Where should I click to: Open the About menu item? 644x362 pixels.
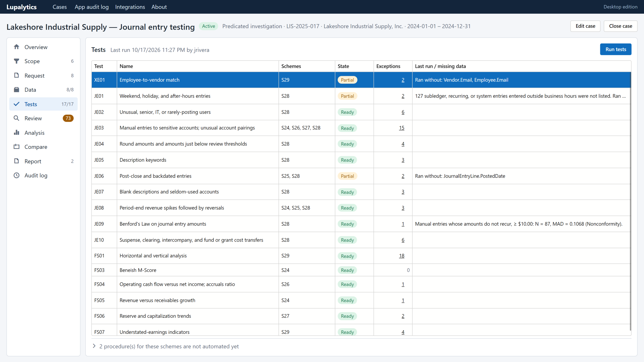(159, 7)
